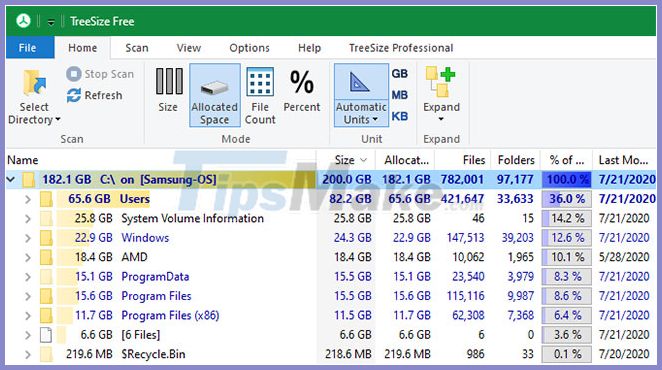Sort by the Allocated column header

[x=405, y=161]
